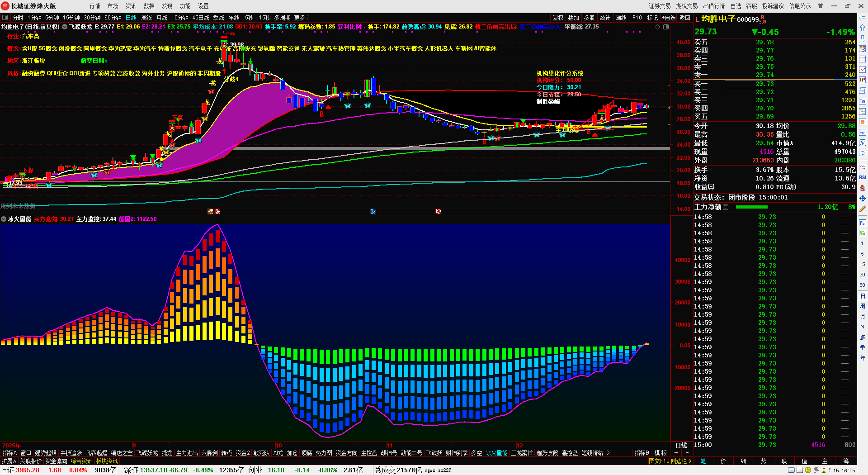Viewport: 868px width, 475px height.
Task: Open the 指标B indicator group
Action: click(x=642, y=453)
